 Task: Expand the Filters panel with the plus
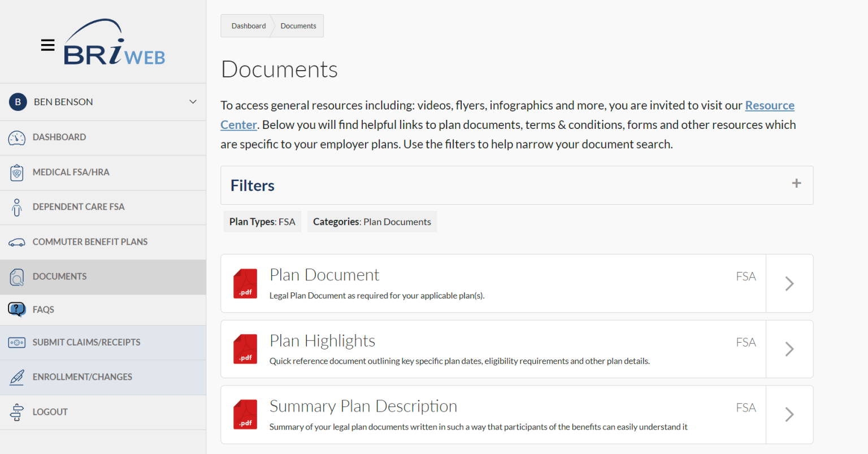[x=797, y=183]
